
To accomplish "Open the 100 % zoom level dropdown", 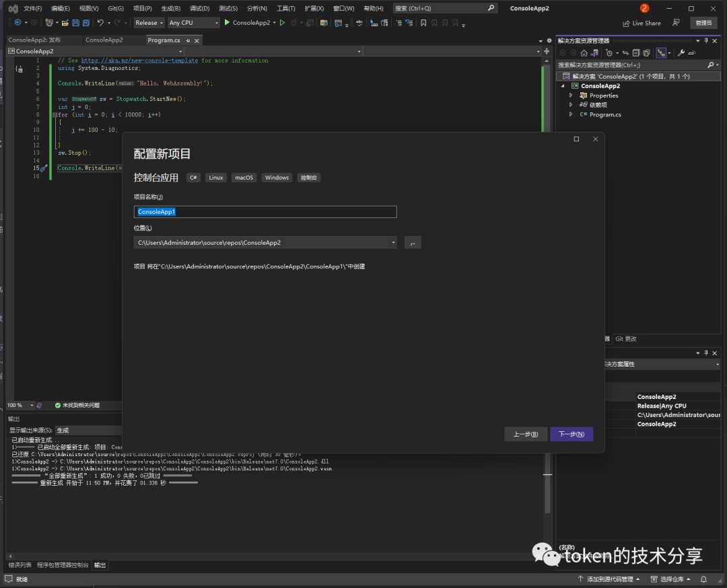I will point(20,406).
